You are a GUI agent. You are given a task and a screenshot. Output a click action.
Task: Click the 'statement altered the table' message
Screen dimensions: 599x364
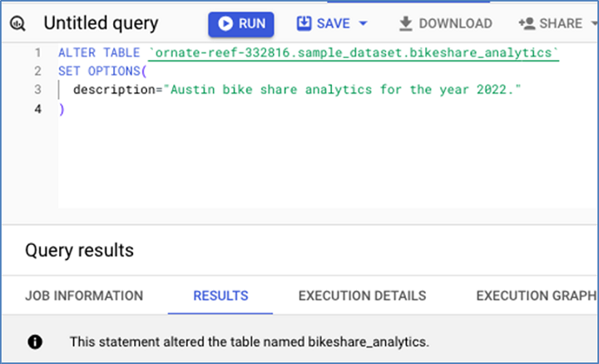coord(250,342)
